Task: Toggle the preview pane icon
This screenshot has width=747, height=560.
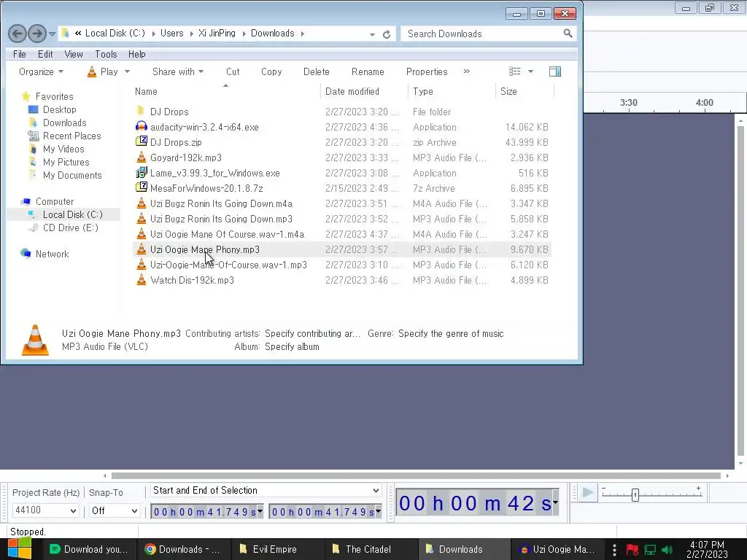Action: [555, 71]
